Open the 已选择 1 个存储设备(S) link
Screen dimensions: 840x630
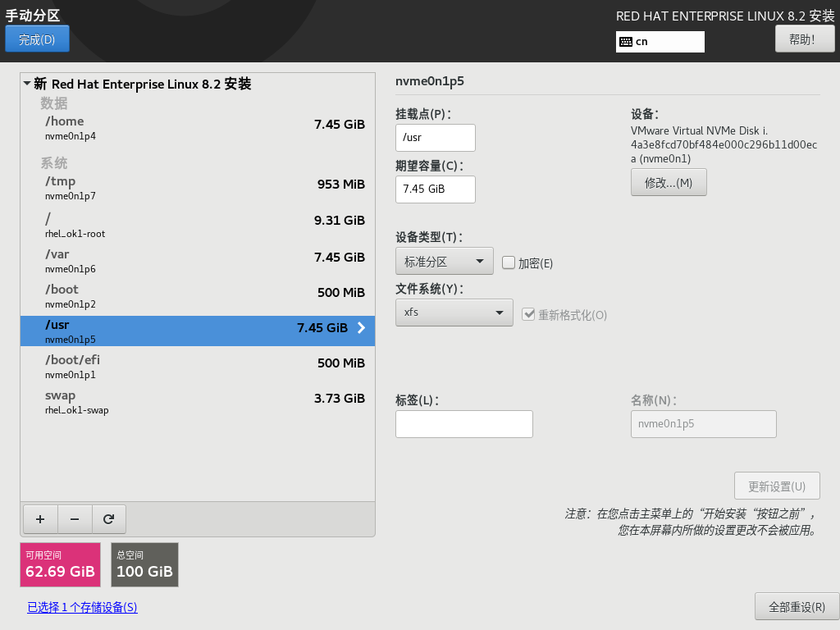click(83, 607)
